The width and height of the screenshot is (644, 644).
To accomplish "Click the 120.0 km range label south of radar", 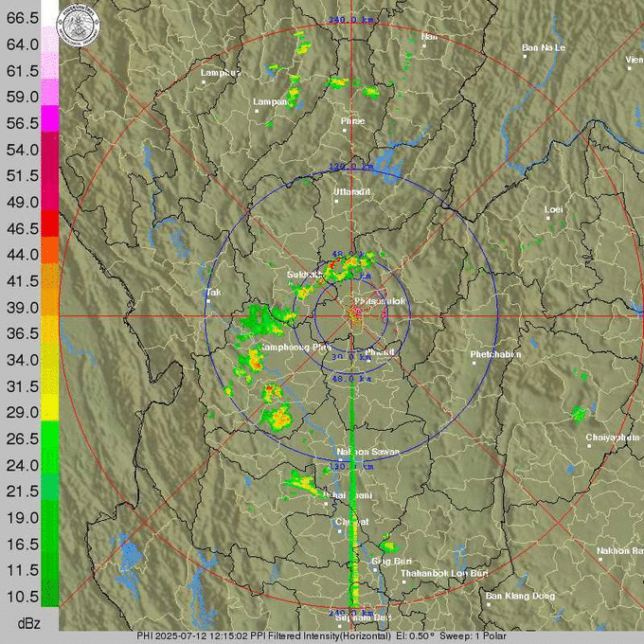I will pos(351,467).
